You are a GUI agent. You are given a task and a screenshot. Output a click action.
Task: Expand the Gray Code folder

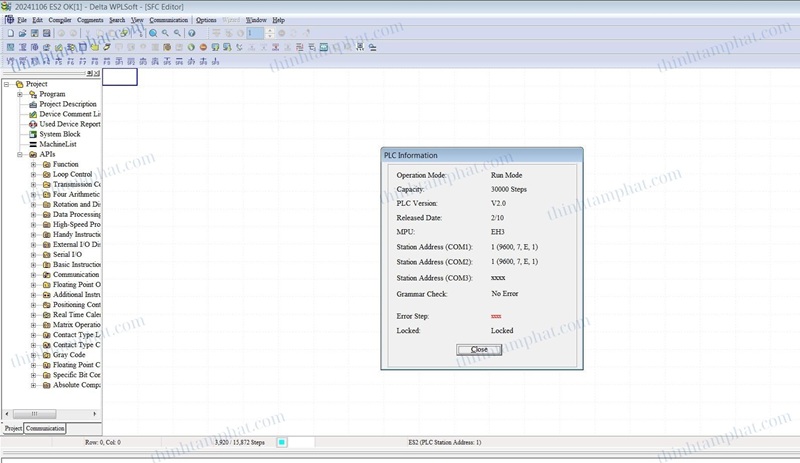pyautogui.click(x=33, y=354)
